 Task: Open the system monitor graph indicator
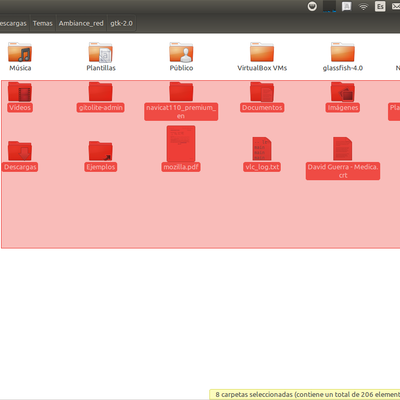tap(329, 6)
